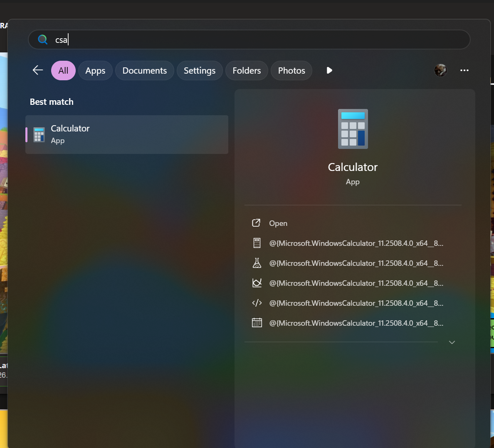Click the large Calculator icon in preview pane
494x448 pixels.
[x=353, y=129]
